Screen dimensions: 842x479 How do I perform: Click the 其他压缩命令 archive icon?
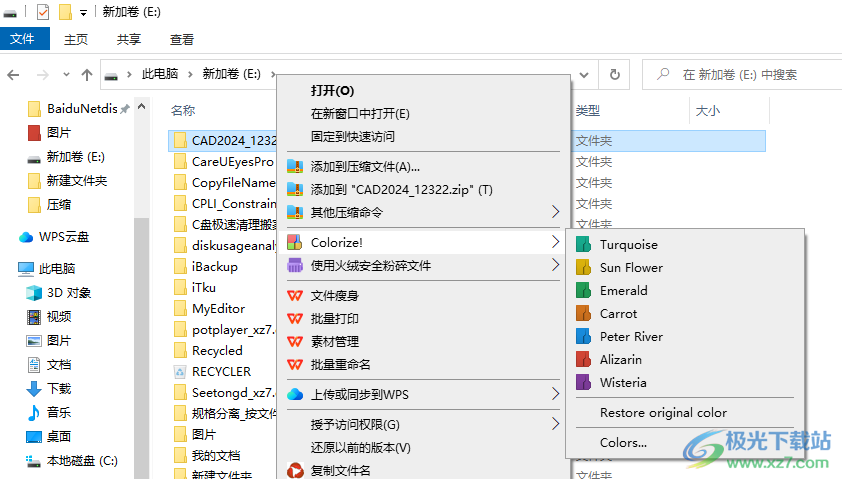(x=294, y=212)
